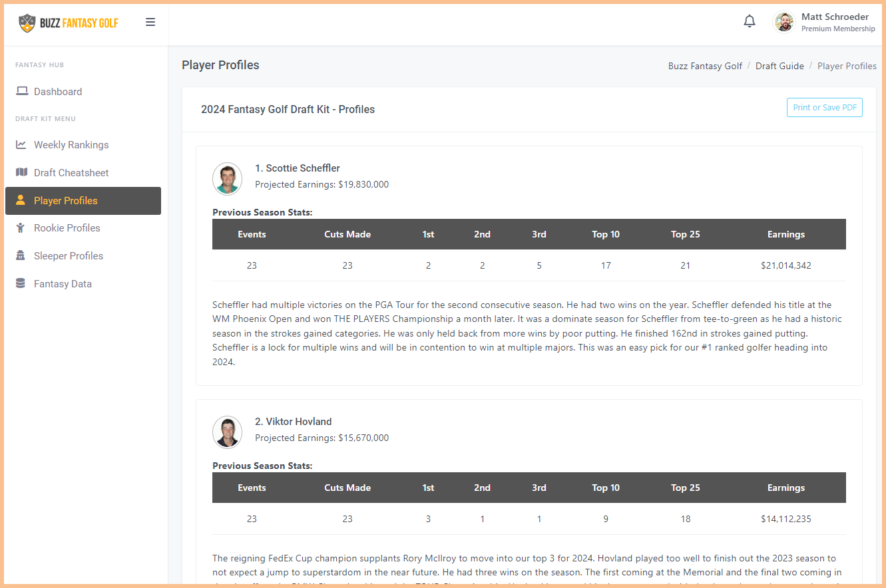Click the '2. Viktor Hovland' name
886x588 pixels.
[294, 422]
